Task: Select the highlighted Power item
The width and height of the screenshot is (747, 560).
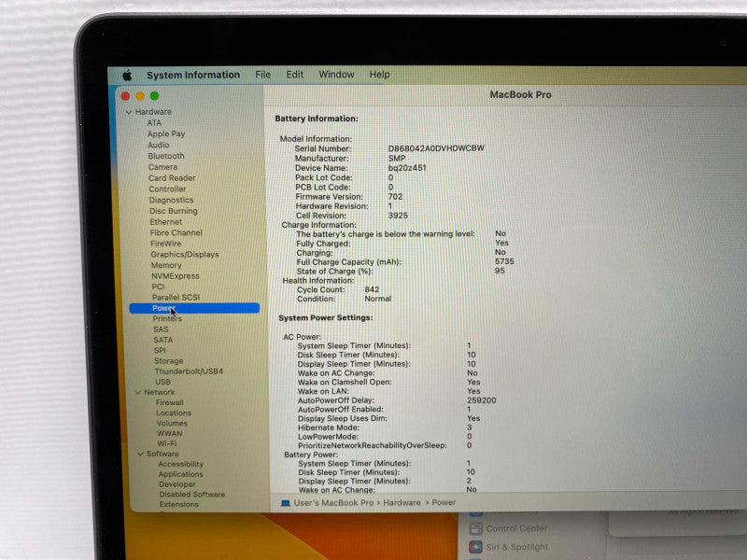Action: [x=194, y=308]
